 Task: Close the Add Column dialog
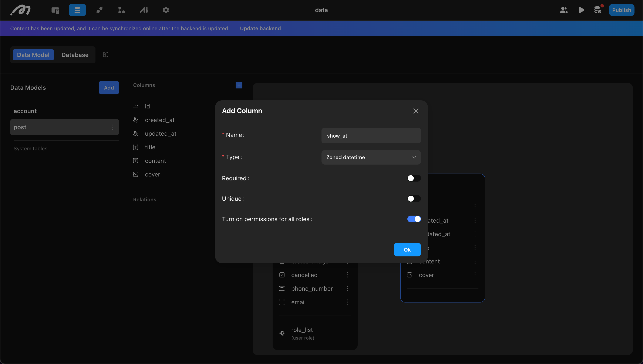point(416,111)
